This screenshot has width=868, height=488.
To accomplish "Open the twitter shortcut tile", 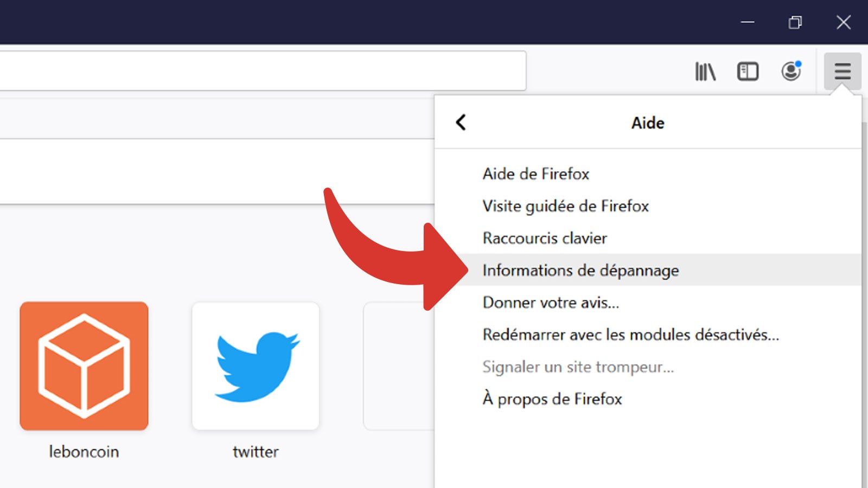I will (x=256, y=366).
